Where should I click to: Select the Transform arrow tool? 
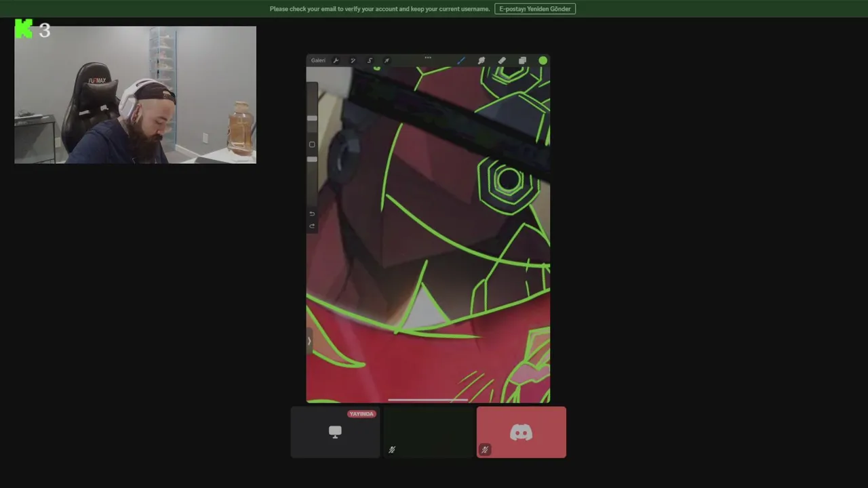pyautogui.click(x=387, y=60)
